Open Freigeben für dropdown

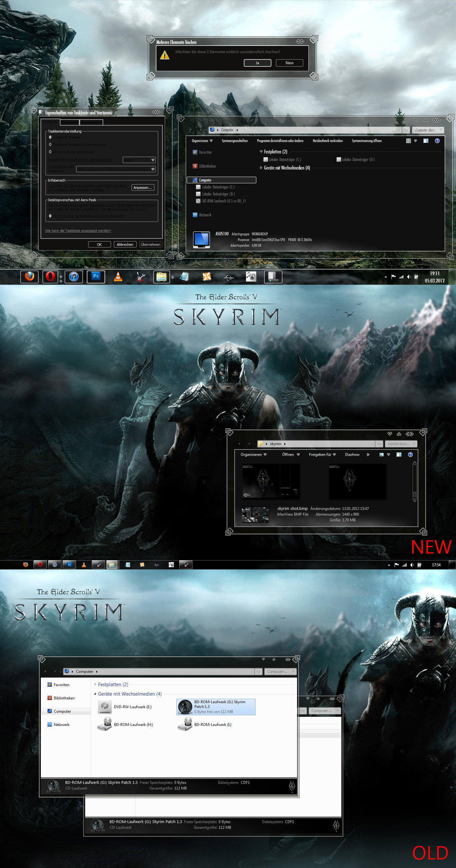click(322, 455)
